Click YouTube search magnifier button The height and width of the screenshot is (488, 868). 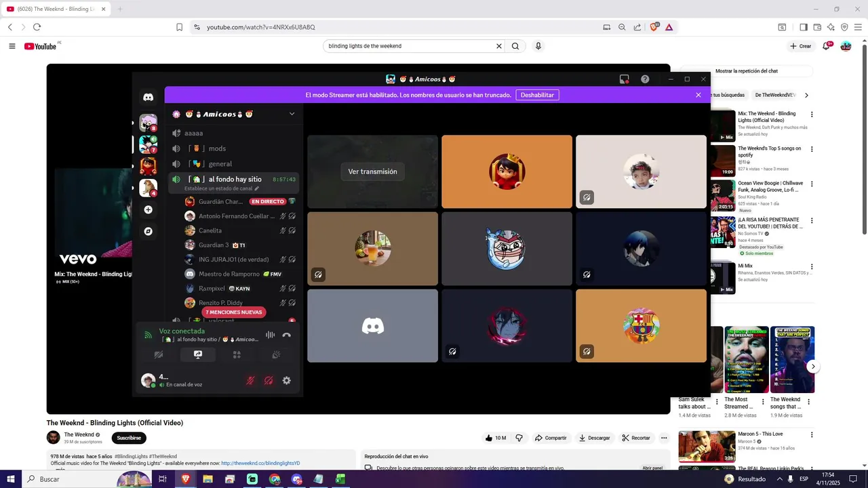(x=515, y=46)
